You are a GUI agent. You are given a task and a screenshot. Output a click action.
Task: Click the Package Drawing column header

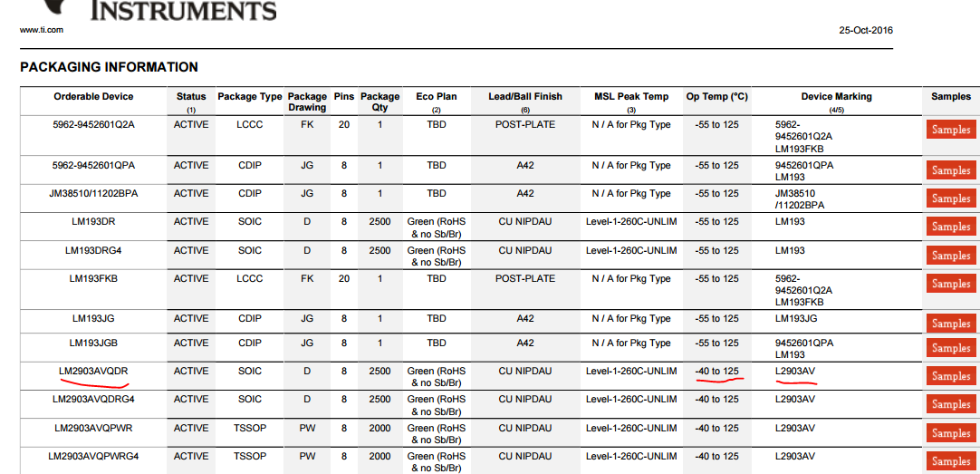307,102
